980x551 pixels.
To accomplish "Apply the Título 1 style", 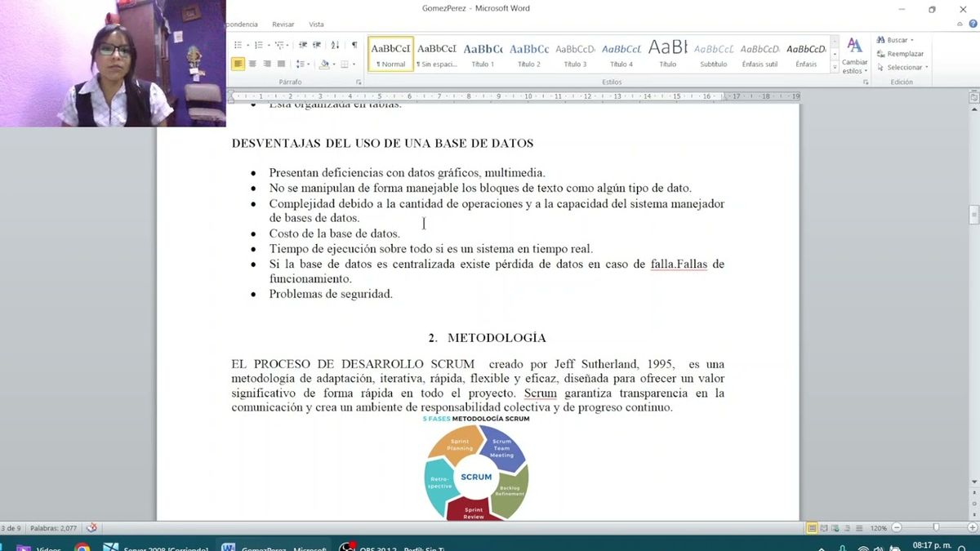I will coord(483,54).
